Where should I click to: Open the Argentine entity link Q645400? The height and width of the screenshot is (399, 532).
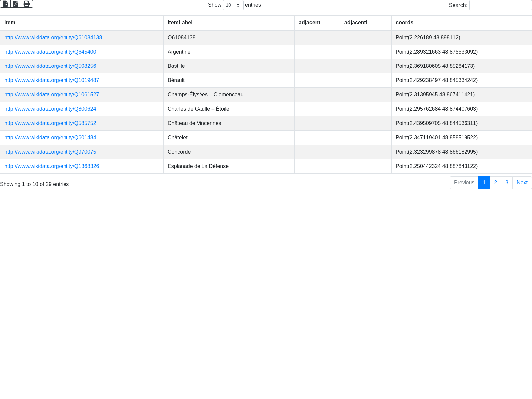pos(50,52)
